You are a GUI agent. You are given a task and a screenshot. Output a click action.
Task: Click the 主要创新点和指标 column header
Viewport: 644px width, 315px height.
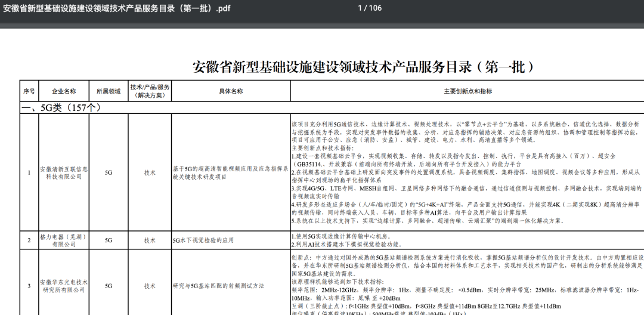point(468,91)
